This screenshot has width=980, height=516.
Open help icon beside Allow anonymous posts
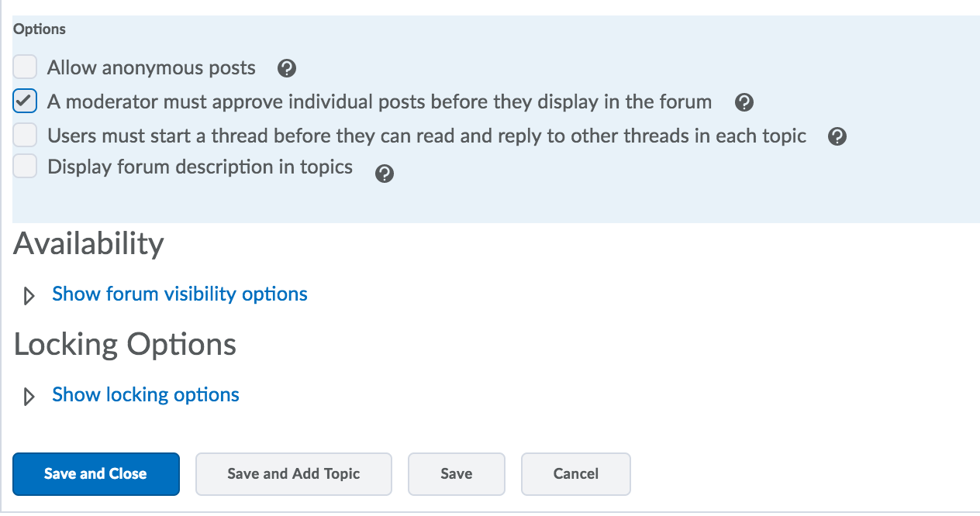[x=286, y=69]
